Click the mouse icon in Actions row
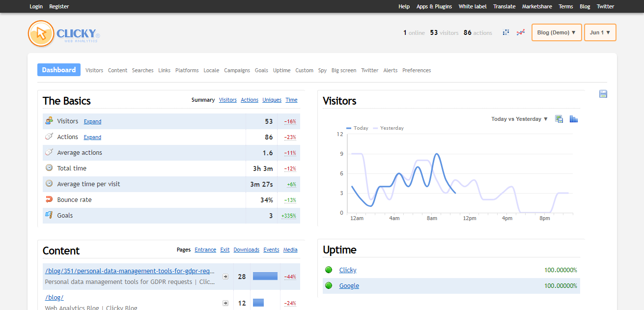The width and height of the screenshot is (644, 310). point(49,137)
